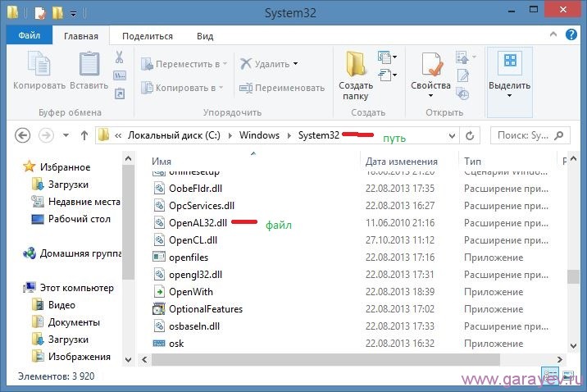Image resolution: width=587 pixels, height=392 pixels.
Task: Expand the Delete (Удалить) dropdown arrow
Action: pyautogui.click(x=296, y=64)
